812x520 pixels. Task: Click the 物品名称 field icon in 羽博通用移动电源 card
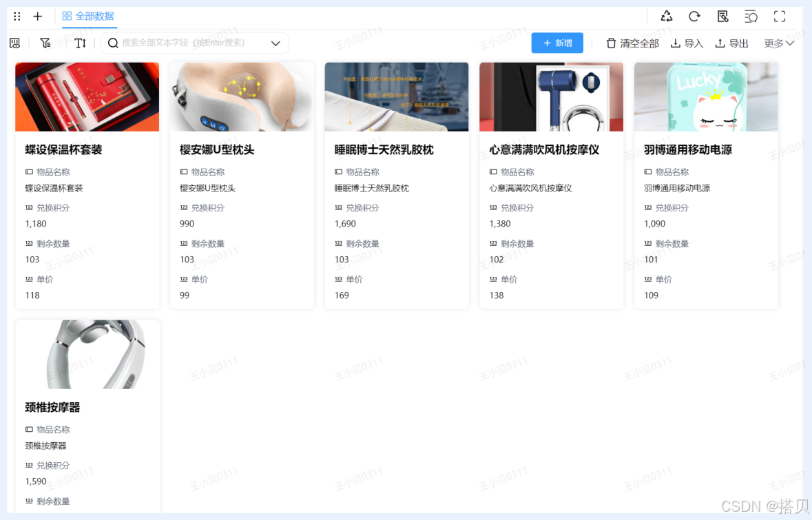pos(648,172)
